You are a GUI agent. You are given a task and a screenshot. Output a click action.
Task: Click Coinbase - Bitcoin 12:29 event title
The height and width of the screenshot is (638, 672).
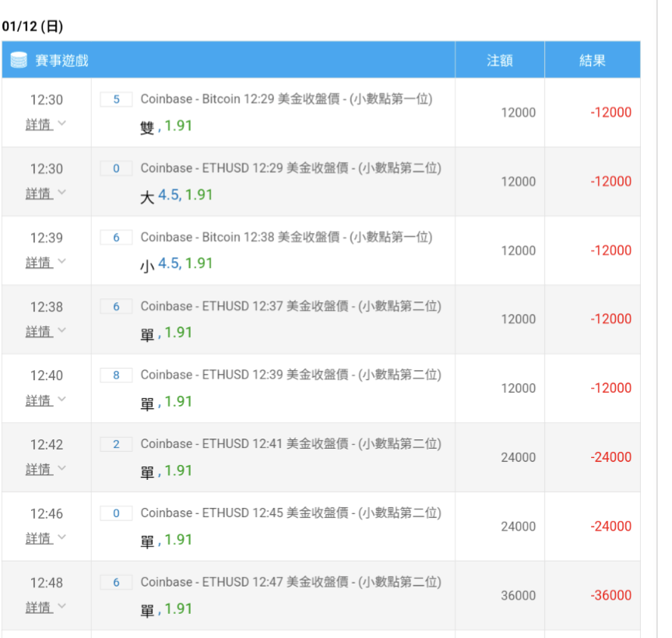tap(287, 99)
